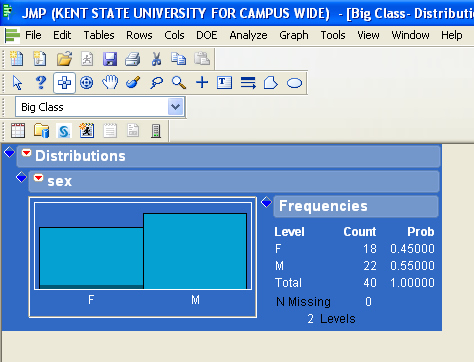Screen dimensions: 474x362
Task: Click the Save floppy disk icon
Action: point(110,59)
